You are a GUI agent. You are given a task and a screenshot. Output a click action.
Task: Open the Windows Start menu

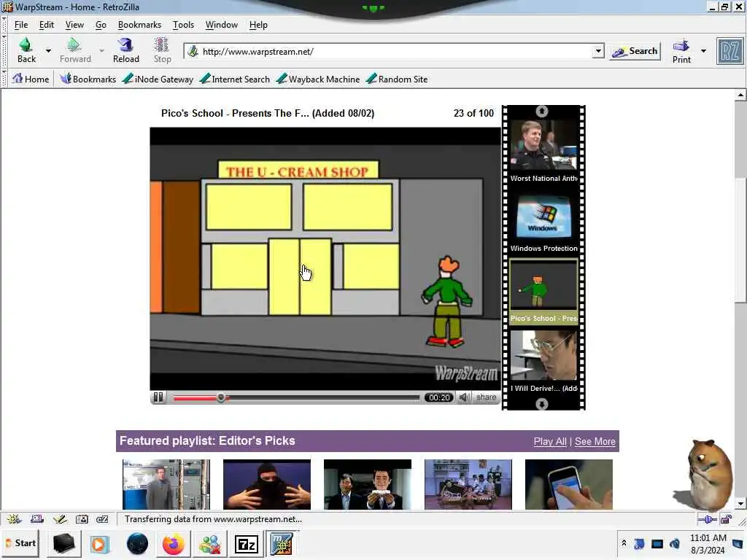coord(20,543)
